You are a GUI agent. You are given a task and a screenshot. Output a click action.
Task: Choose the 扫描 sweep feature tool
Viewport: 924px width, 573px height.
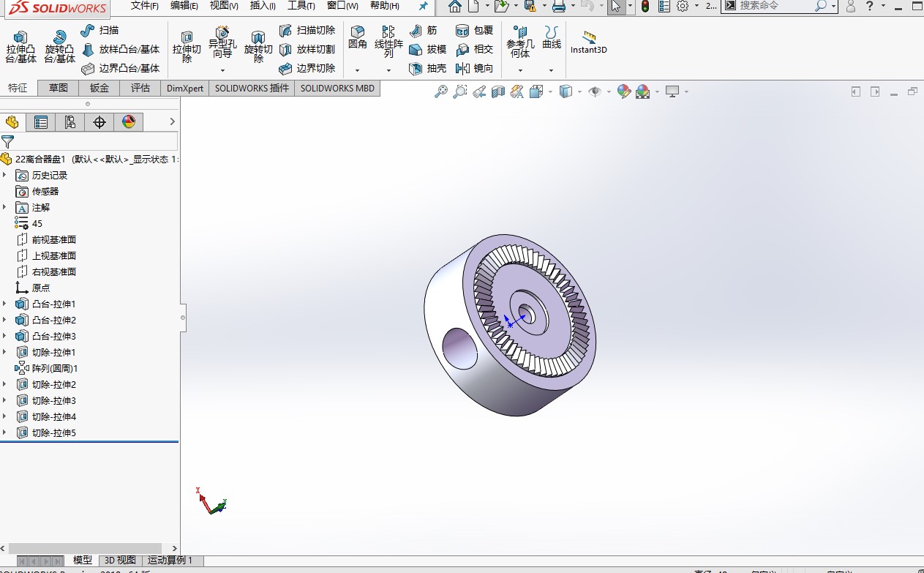(99, 30)
